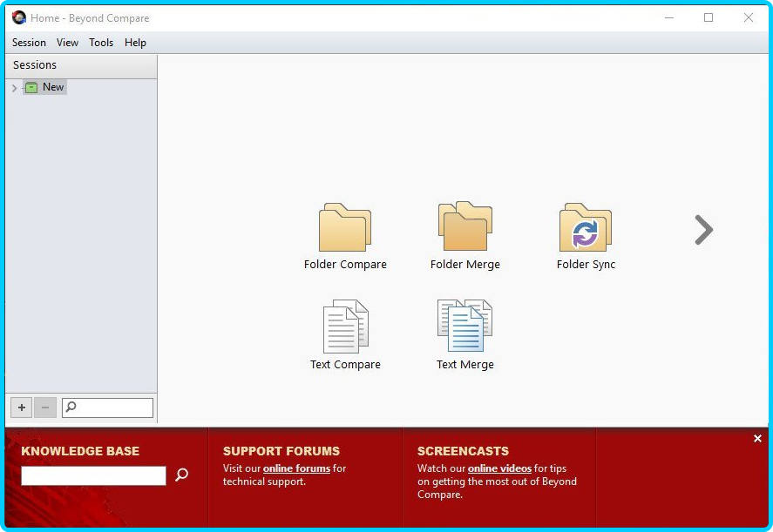Open a Folder Compare session
This screenshot has height=532, width=773.
tap(345, 237)
